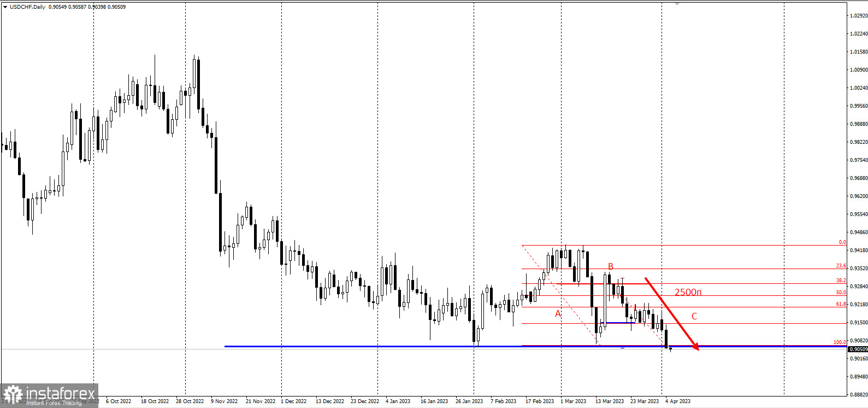Click the 0.99560 price on the scale
The height and width of the screenshot is (408, 868).
pos(859,106)
